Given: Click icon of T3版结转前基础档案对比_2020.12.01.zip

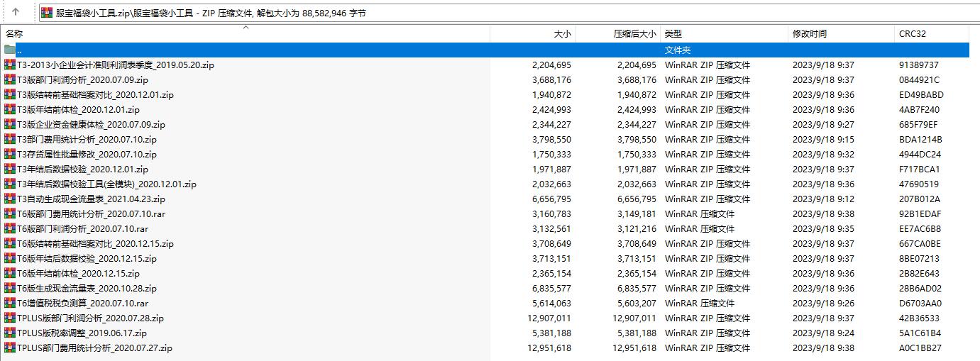Looking at the screenshot, I should pos(9,94).
